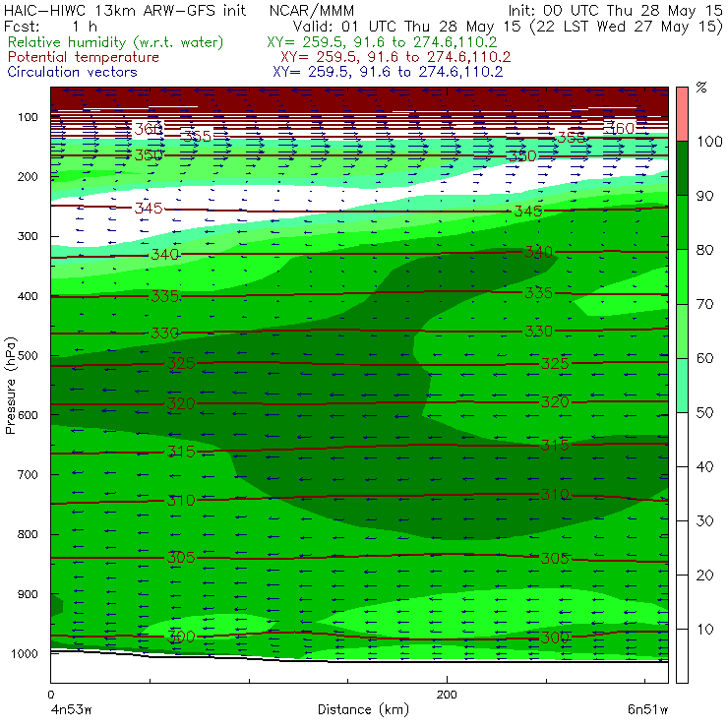Click the '345' contour label nearest the 4n53w side

click(x=149, y=208)
